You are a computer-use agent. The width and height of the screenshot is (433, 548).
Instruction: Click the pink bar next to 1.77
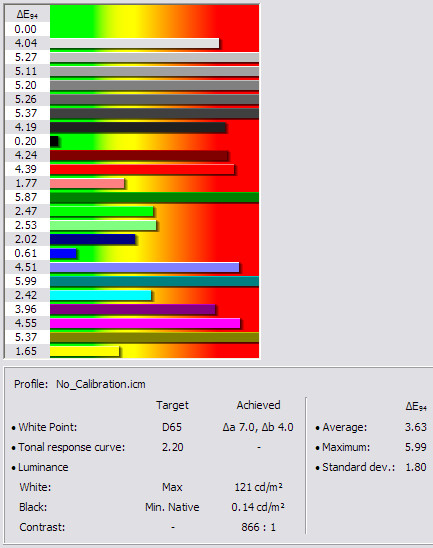coord(87,183)
